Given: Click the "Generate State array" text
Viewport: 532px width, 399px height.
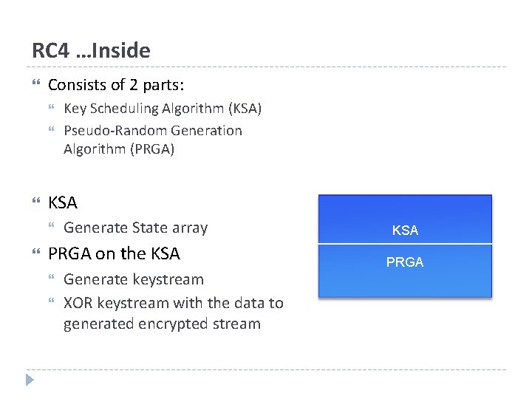Looking at the screenshot, I should [135, 228].
